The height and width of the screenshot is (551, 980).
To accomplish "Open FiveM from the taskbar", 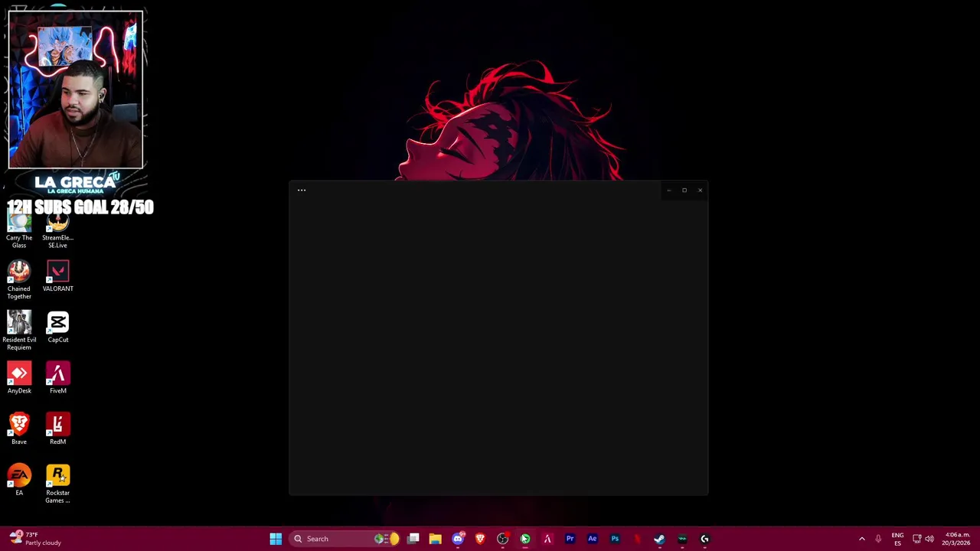I will click(x=547, y=539).
